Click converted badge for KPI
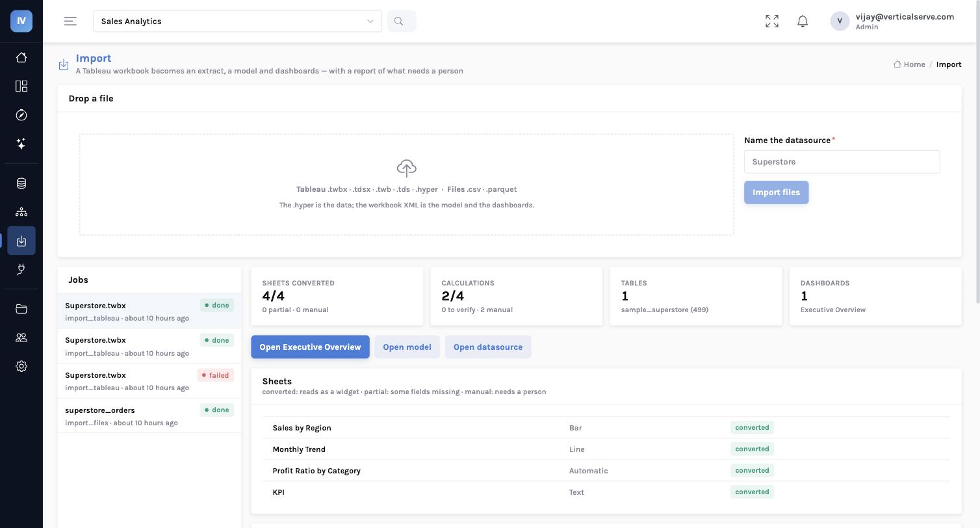The height and width of the screenshot is (528, 980). pos(753,492)
